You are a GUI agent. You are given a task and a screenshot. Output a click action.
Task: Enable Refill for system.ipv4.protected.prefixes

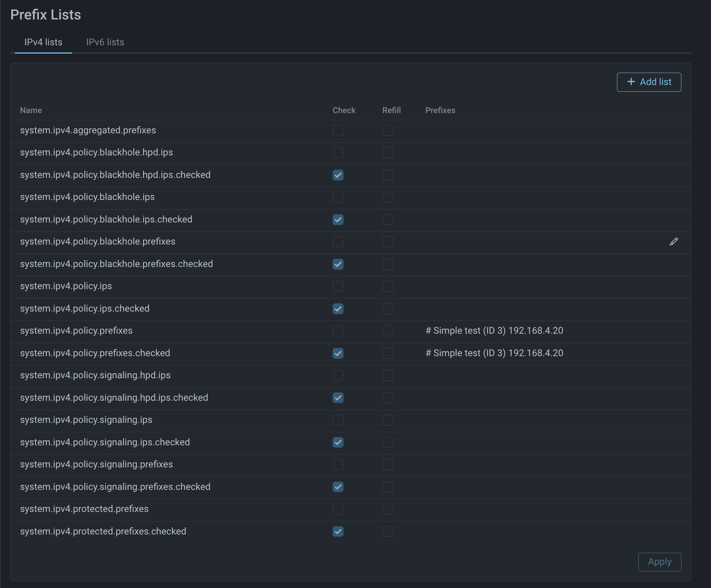[388, 509]
